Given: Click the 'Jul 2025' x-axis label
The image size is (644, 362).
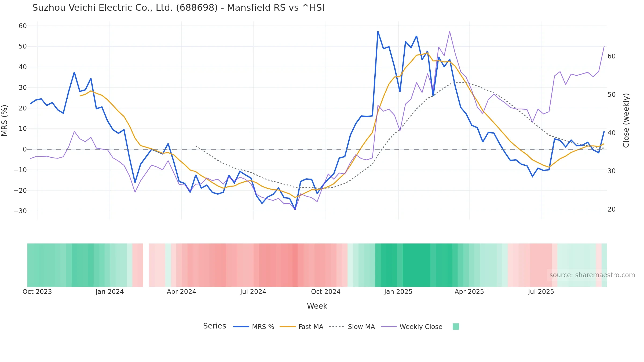Looking at the screenshot, I should point(541,292).
